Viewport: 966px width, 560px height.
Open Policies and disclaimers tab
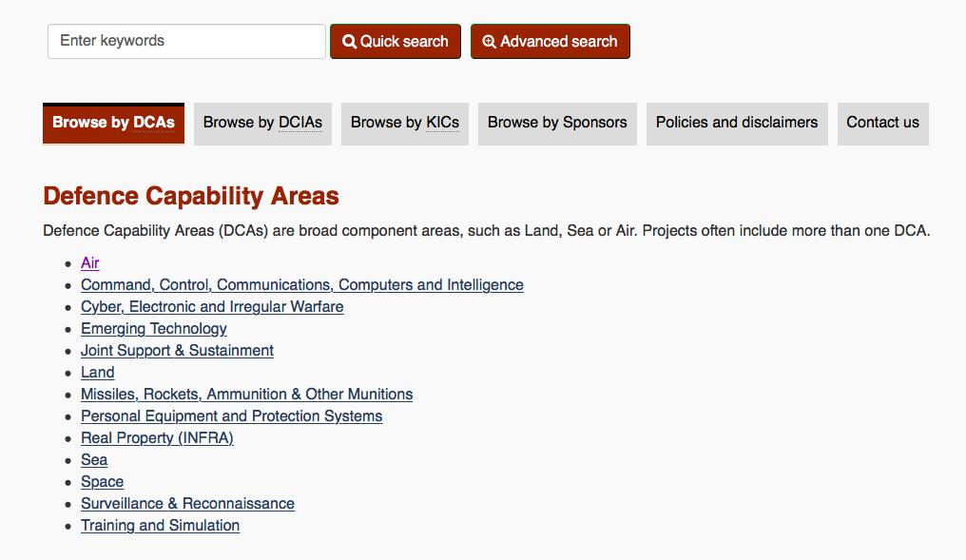click(x=737, y=124)
